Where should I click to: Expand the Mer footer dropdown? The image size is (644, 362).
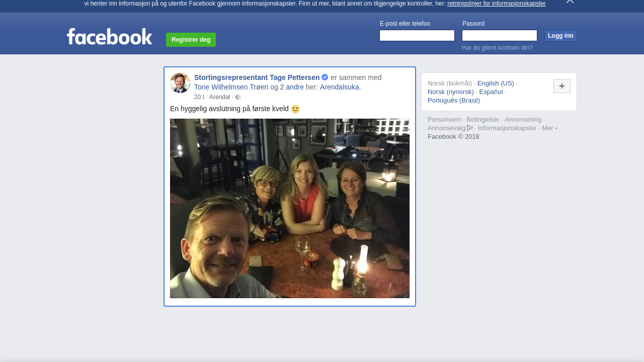point(549,128)
